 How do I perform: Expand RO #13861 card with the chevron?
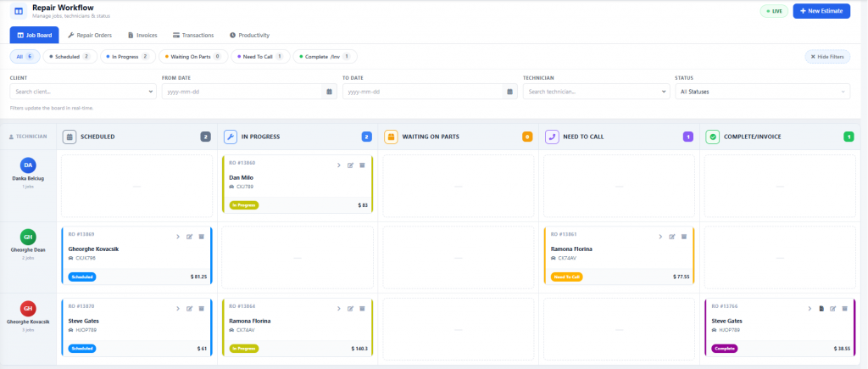659,237
